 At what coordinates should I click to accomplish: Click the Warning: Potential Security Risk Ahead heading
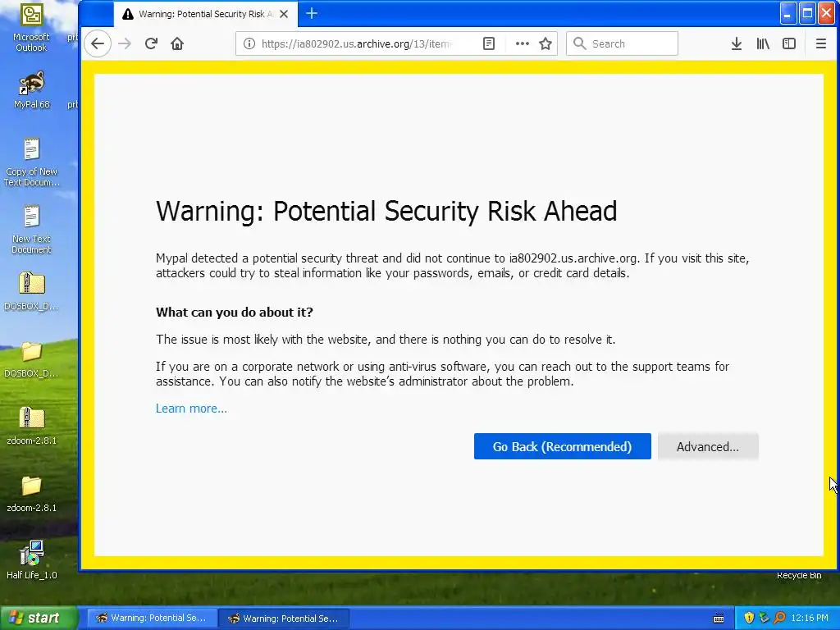(x=386, y=211)
